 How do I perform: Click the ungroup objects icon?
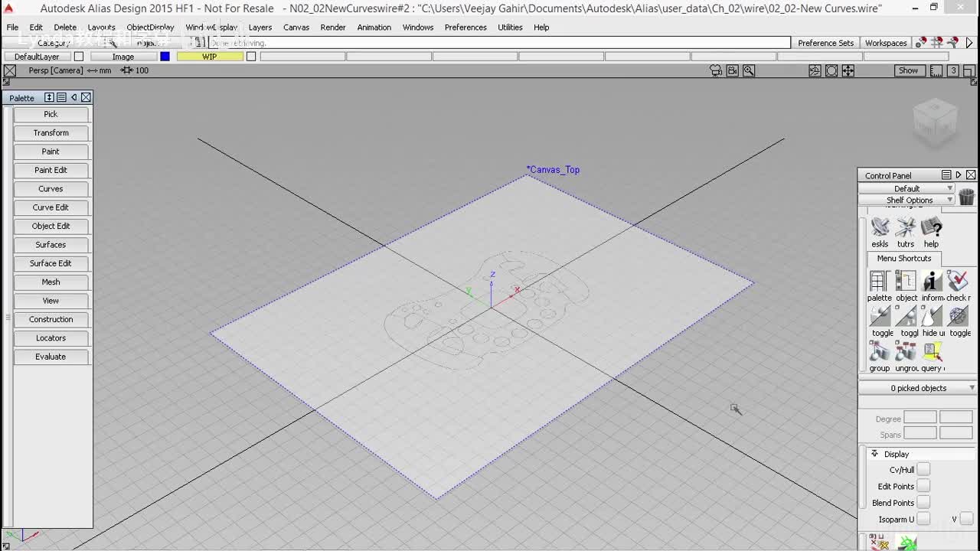pyautogui.click(x=906, y=351)
